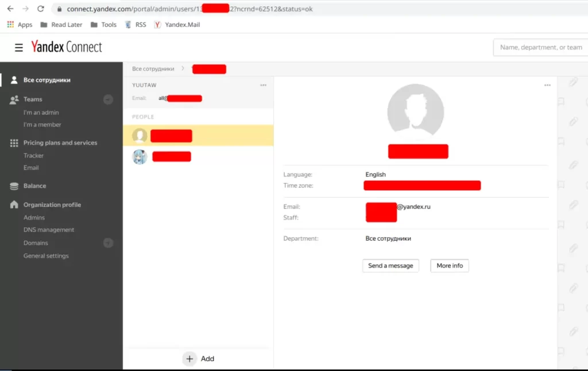Image resolution: width=588 pixels, height=371 pixels.
Task: Open the Yandex.Mail bookmark
Action: (177, 25)
